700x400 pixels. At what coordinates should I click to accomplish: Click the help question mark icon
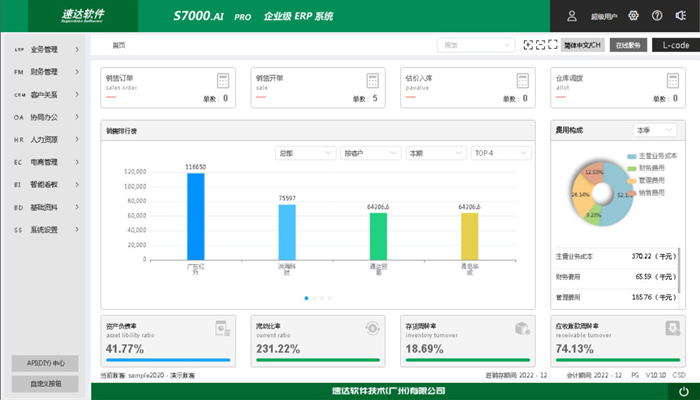657,16
